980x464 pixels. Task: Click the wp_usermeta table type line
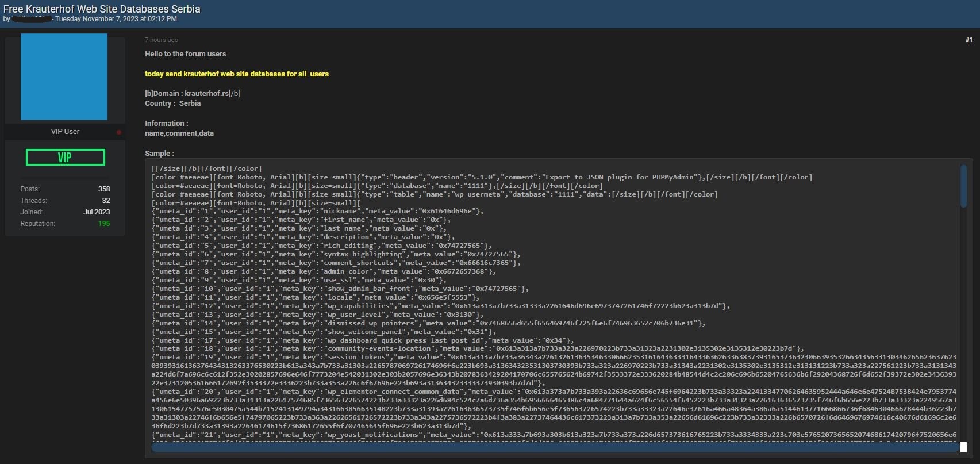click(x=435, y=194)
